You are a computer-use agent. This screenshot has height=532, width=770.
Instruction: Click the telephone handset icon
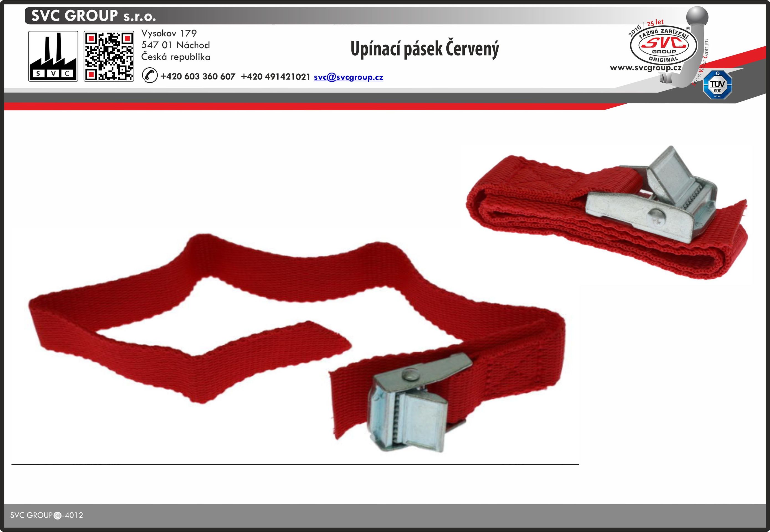(x=150, y=75)
